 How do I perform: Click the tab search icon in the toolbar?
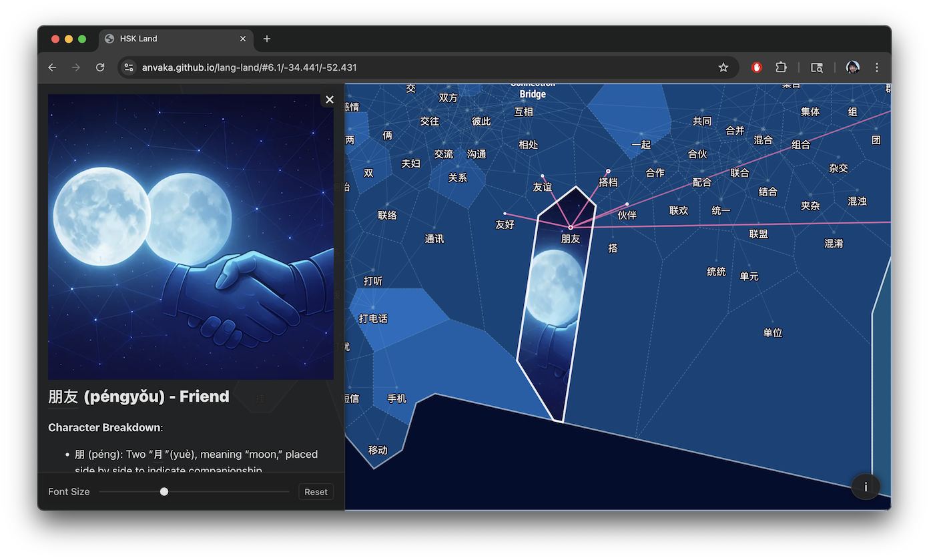point(817,67)
